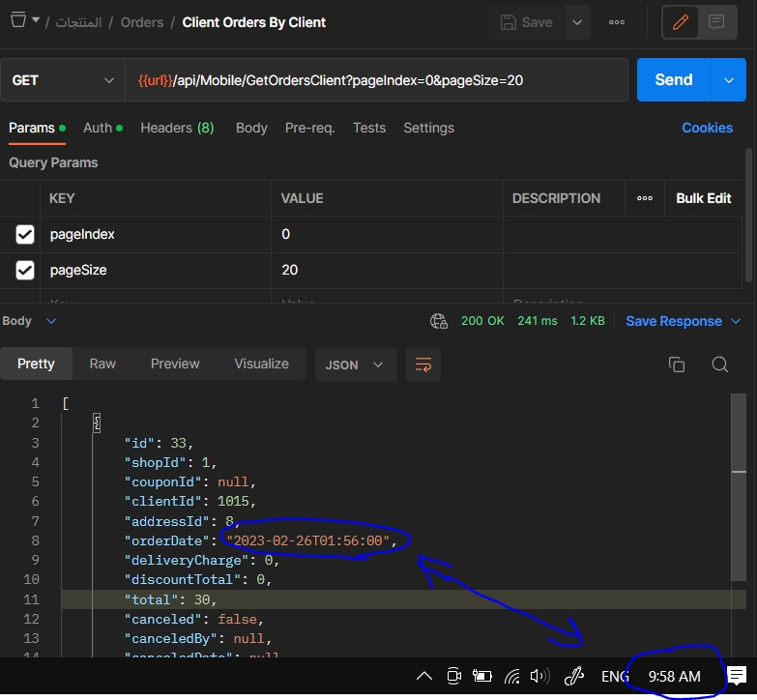Open the JSON format dropdown

click(x=355, y=365)
